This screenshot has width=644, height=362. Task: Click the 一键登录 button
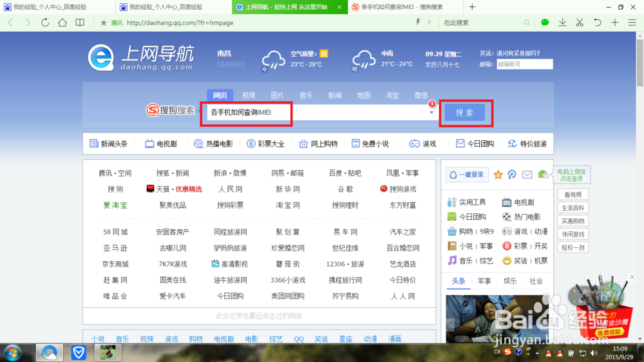click(x=467, y=175)
